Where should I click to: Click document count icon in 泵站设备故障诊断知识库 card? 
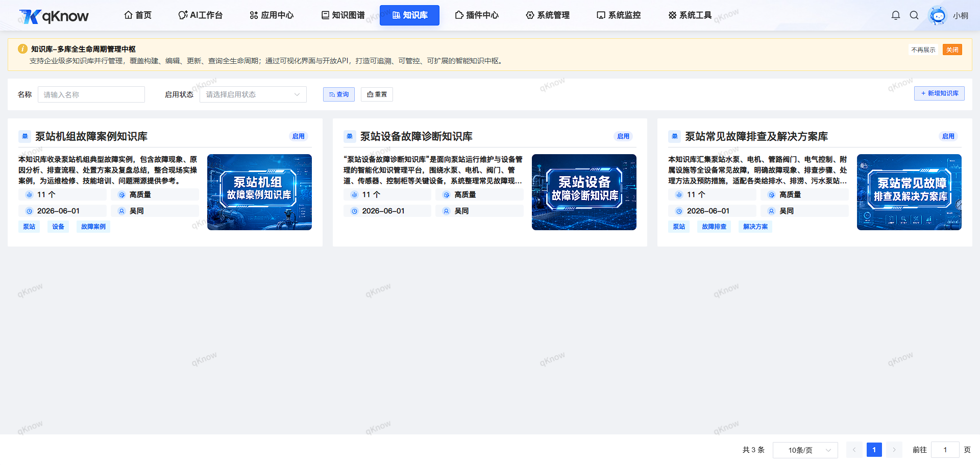(354, 195)
